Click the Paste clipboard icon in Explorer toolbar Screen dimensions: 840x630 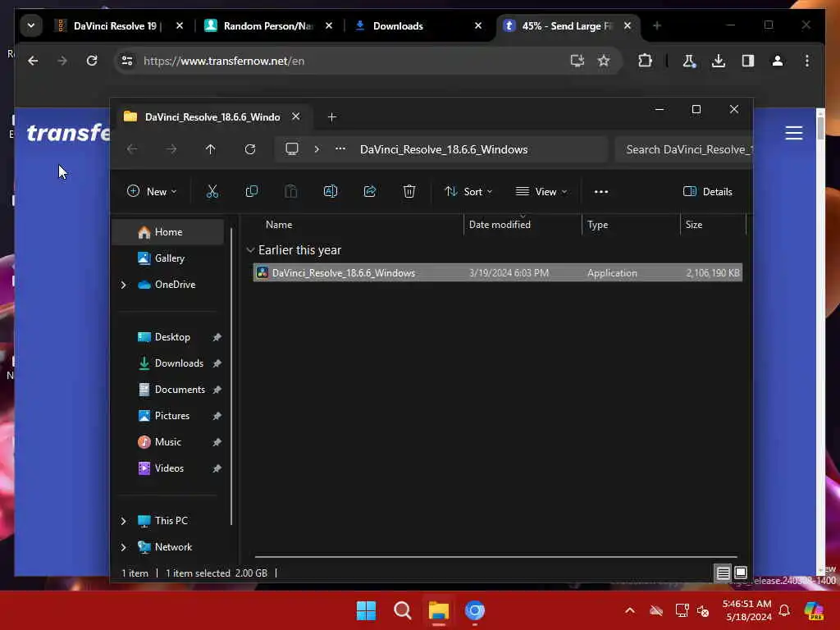click(x=291, y=191)
